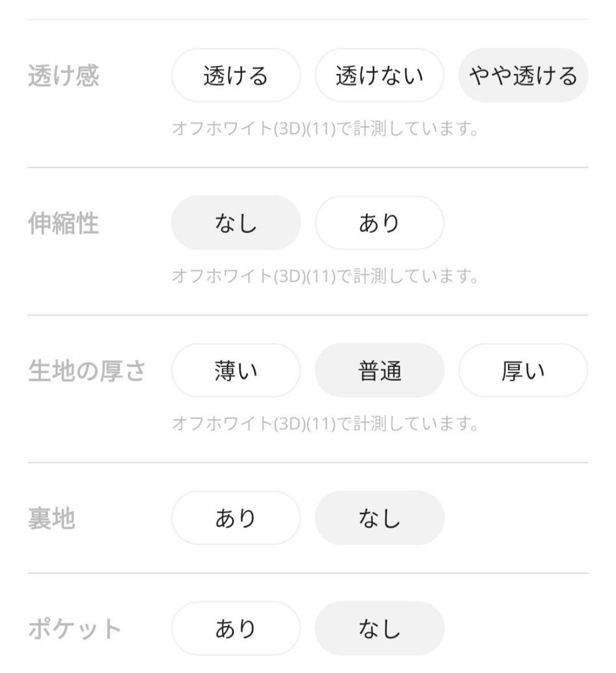Choose あり for ポケット
Image resolution: width=616 pixels, height=673 pixels.
click(236, 628)
